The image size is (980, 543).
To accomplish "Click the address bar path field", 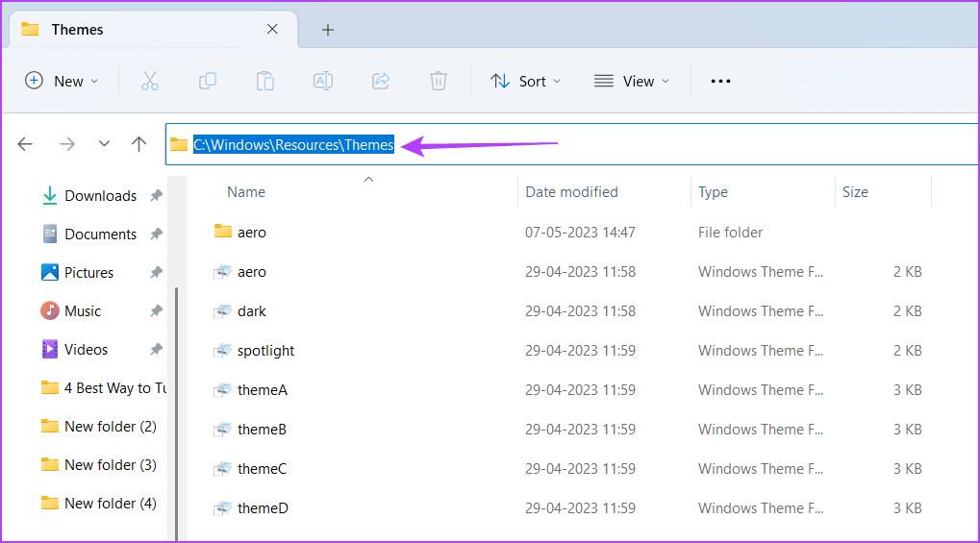I will click(x=572, y=144).
